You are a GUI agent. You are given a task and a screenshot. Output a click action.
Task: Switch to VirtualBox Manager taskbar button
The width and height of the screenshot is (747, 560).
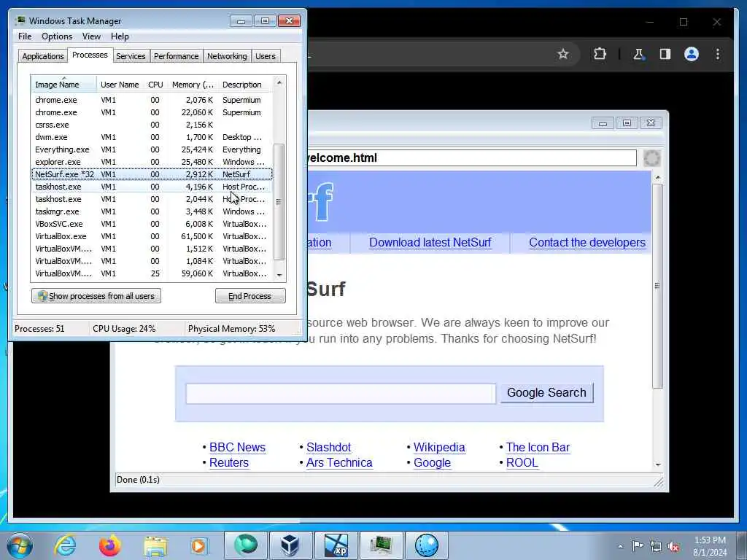tap(290, 545)
